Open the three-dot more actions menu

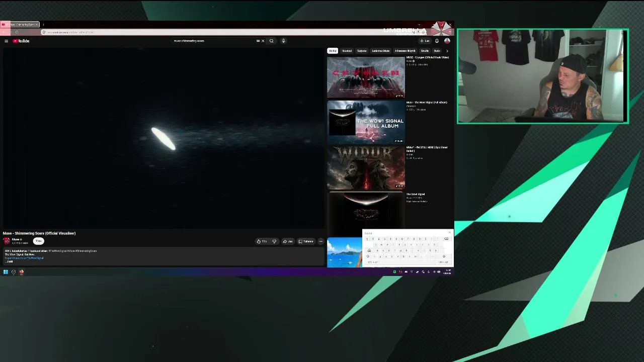(x=320, y=241)
